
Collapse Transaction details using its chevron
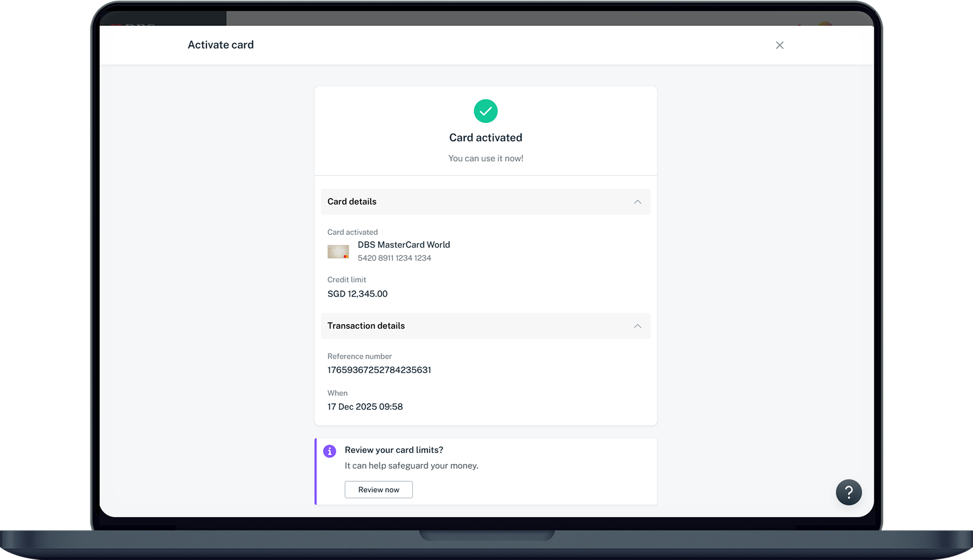click(x=637, y=326)
